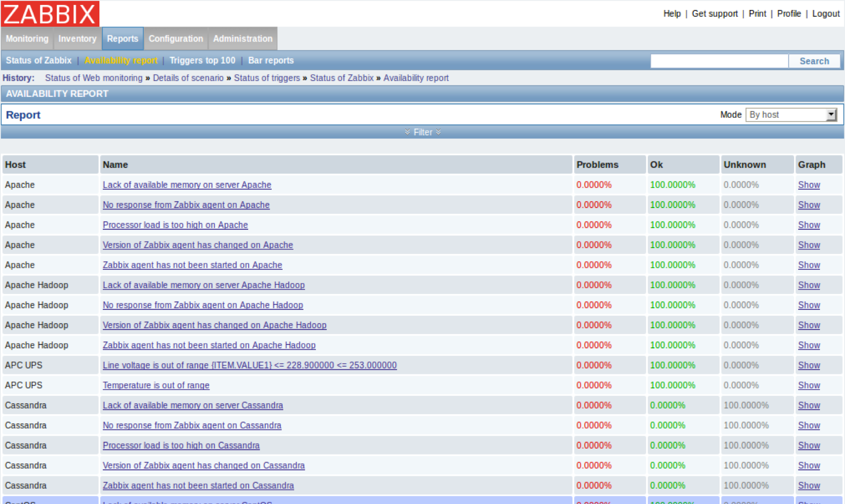Open the Configuration menu tab
The image size is (845, 504).
tap(176, 39)
